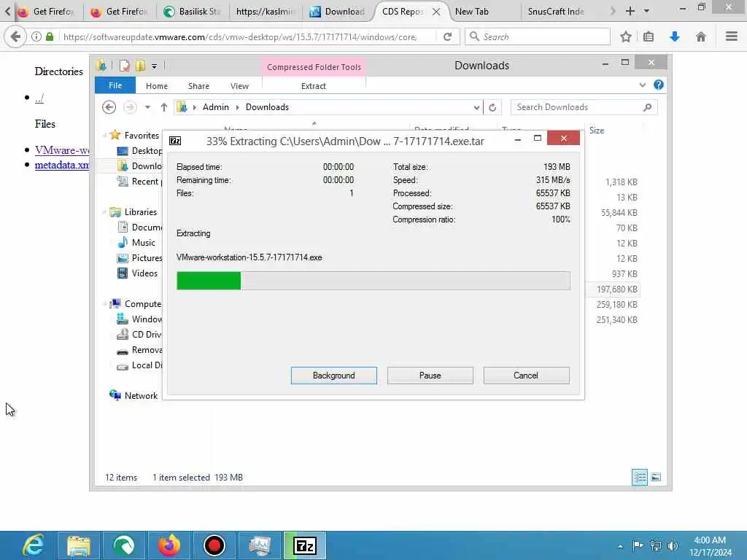The width and height of the screenshot is (747, 560).
Task: Click Admin in the address breadcrumb
Action: (216, 107)
